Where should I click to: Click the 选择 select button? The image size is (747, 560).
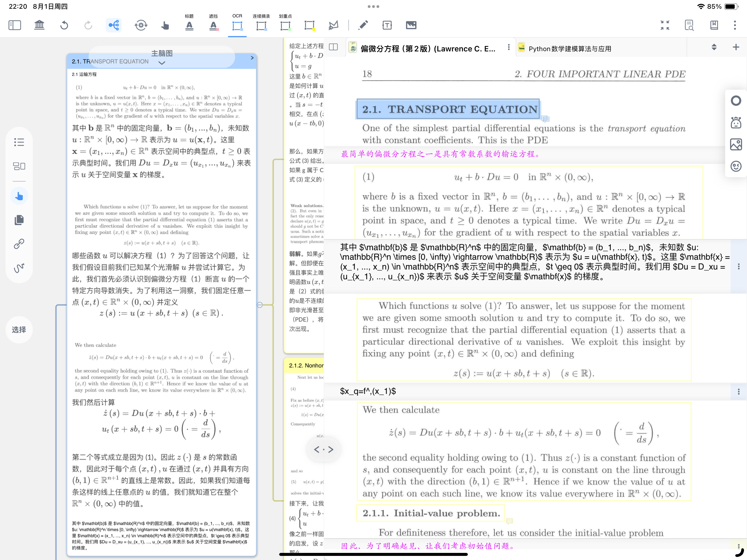pos(19,330)
